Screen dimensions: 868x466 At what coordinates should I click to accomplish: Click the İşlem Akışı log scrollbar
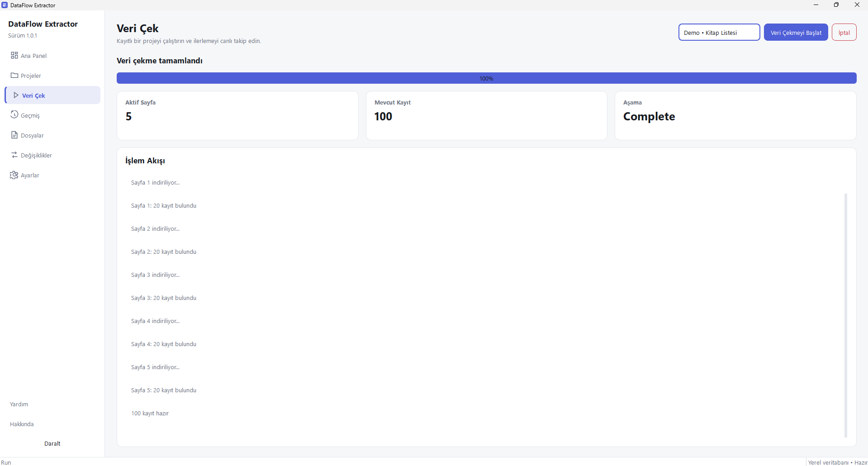pos(845,315)
